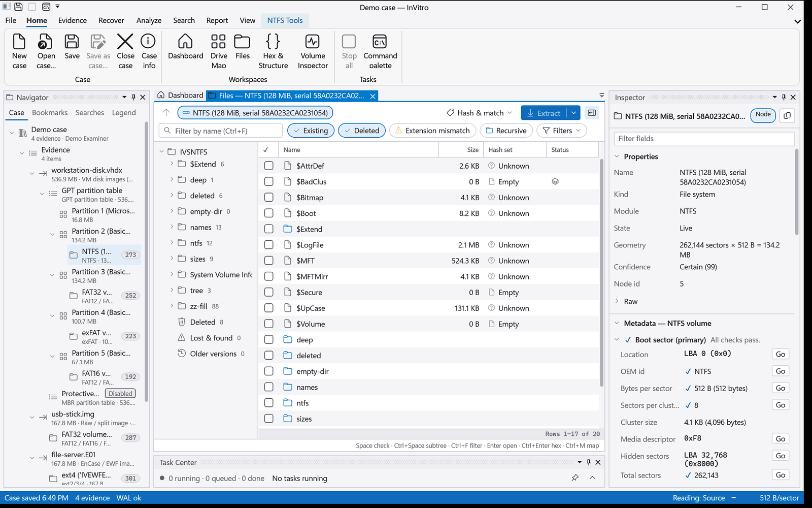Click the New case ribbon icon

point(19,51)
